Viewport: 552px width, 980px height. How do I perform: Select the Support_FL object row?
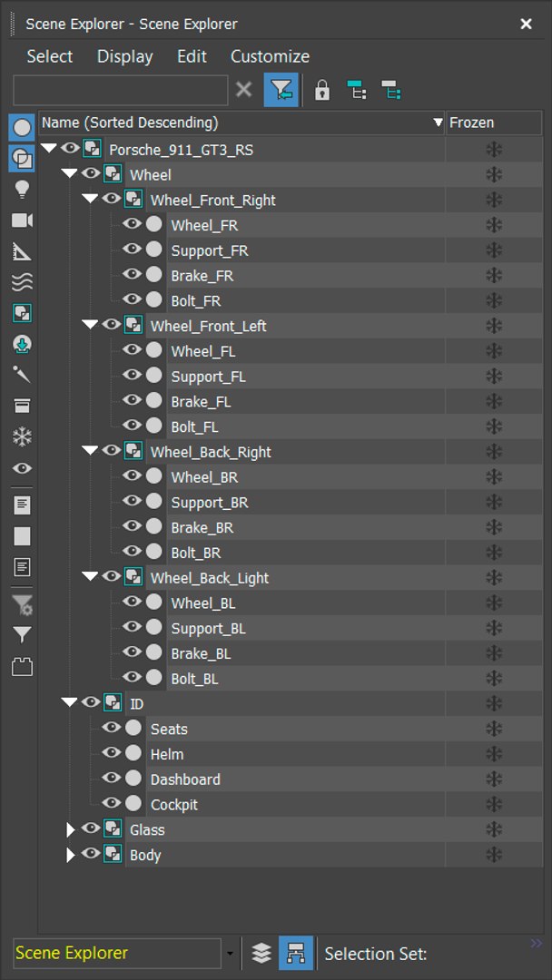point(354,377)
